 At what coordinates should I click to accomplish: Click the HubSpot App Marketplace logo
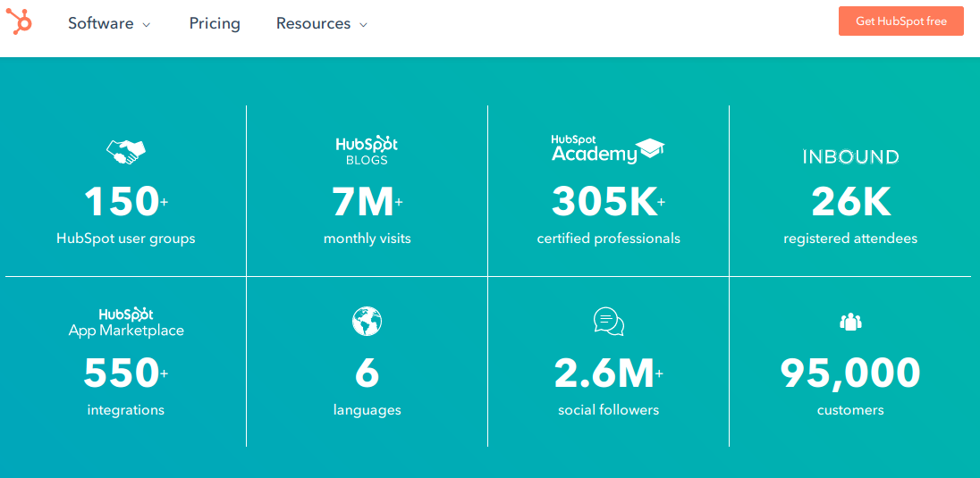126,323
